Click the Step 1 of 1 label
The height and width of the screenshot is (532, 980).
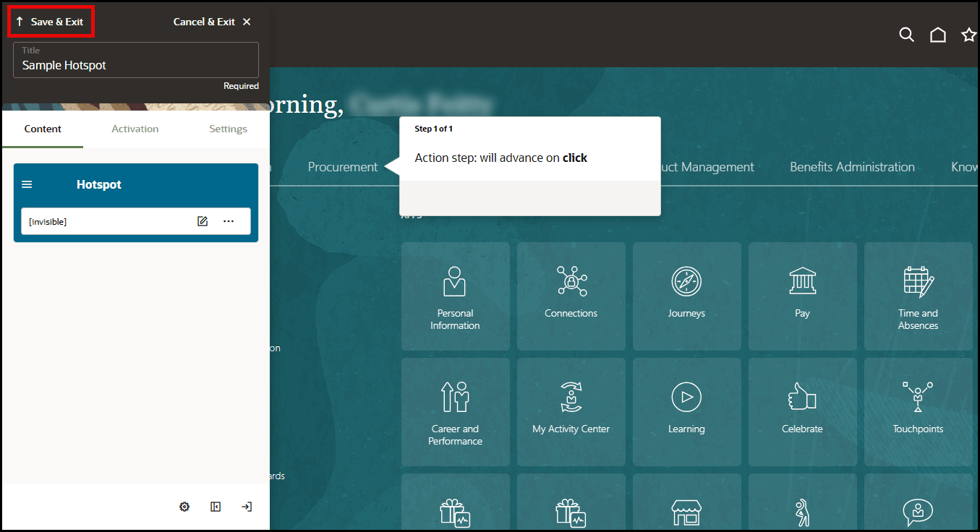(x=433, y=129)
